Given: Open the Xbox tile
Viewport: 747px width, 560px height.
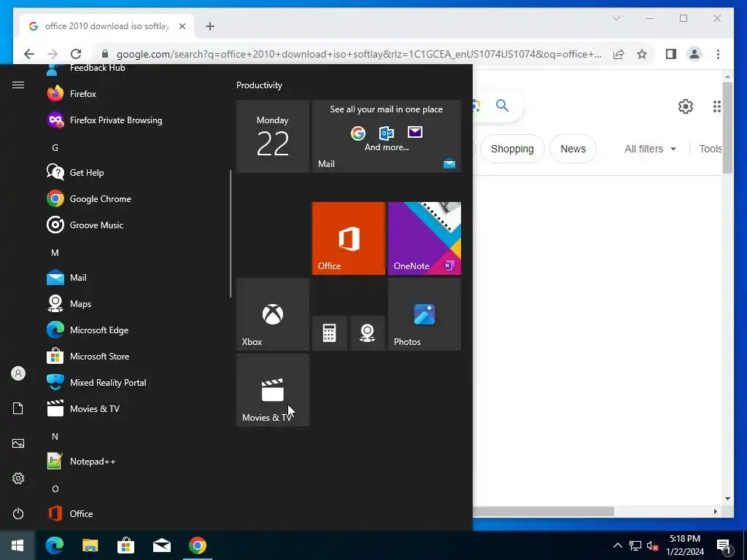Looking at the screenshot, I should tap(273, 314).
